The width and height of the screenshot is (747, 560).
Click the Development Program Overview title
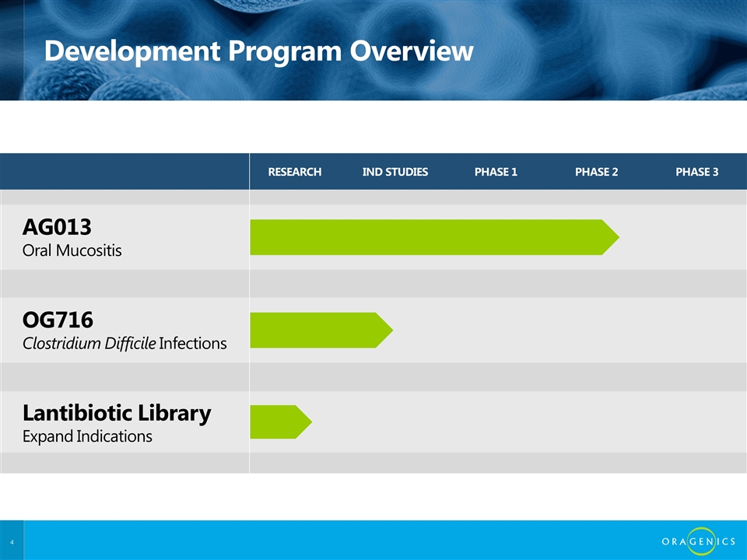coord(258,51)
